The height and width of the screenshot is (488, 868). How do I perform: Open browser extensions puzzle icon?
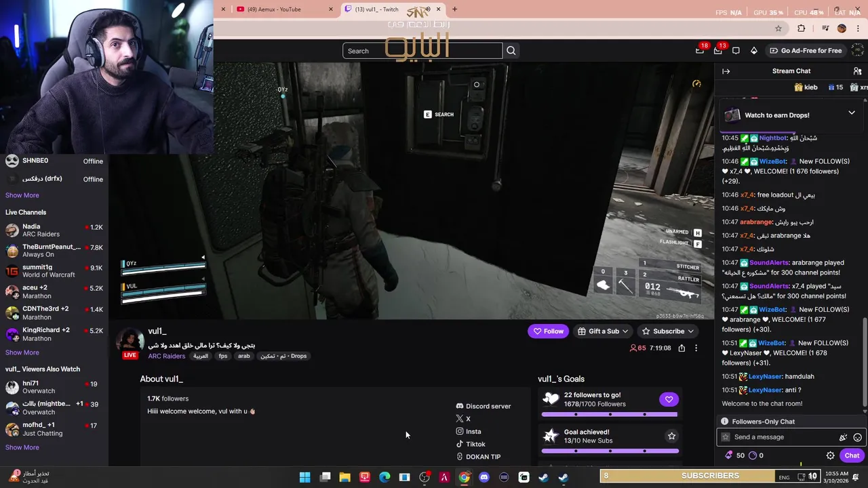point(802,28)
